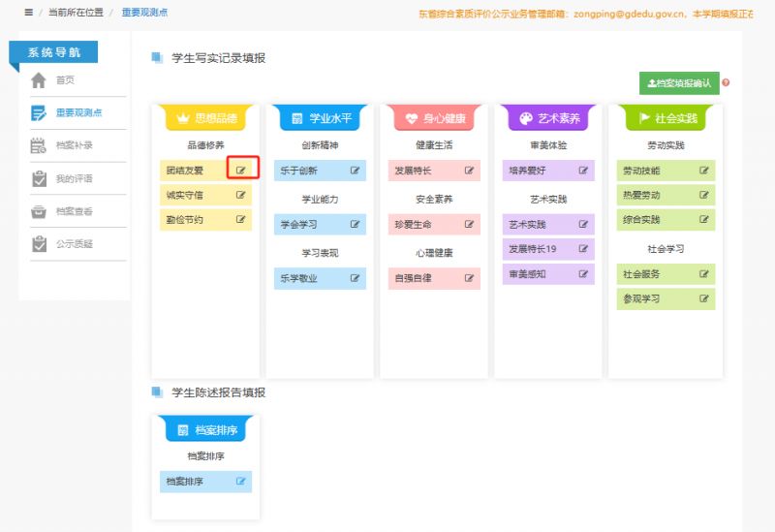Click the 学业水平 category header

pyautogui.click(x=321, y=118)
